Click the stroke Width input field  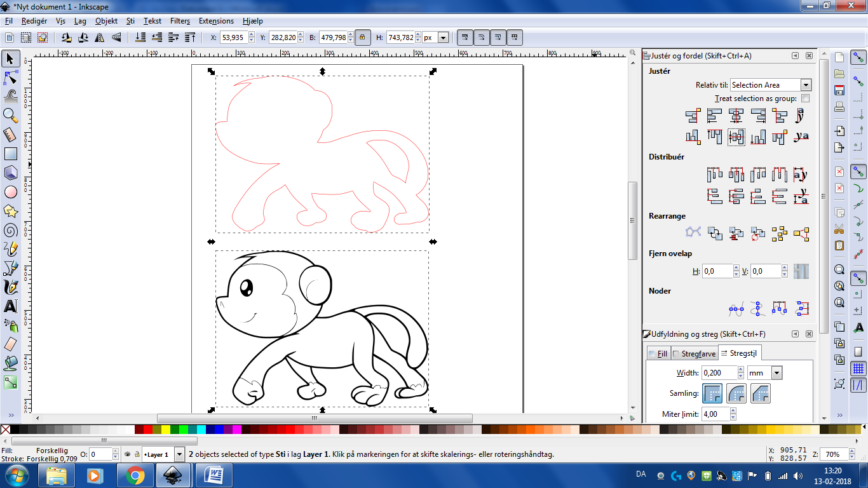[x=719, y=373]
